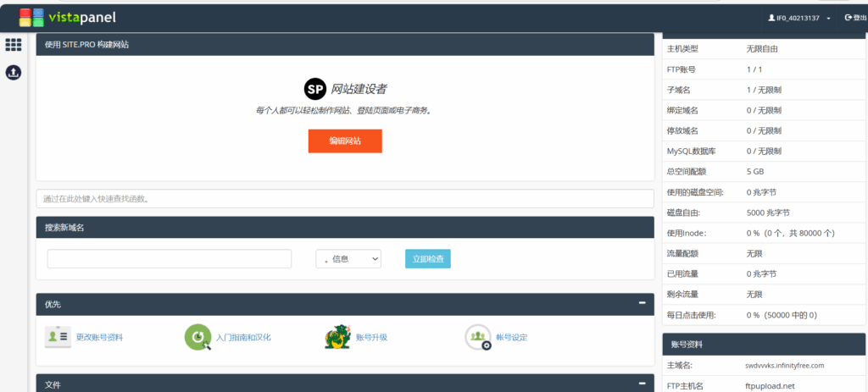Click the 登出 logout link
868x392 pixels.
[854, 18]
